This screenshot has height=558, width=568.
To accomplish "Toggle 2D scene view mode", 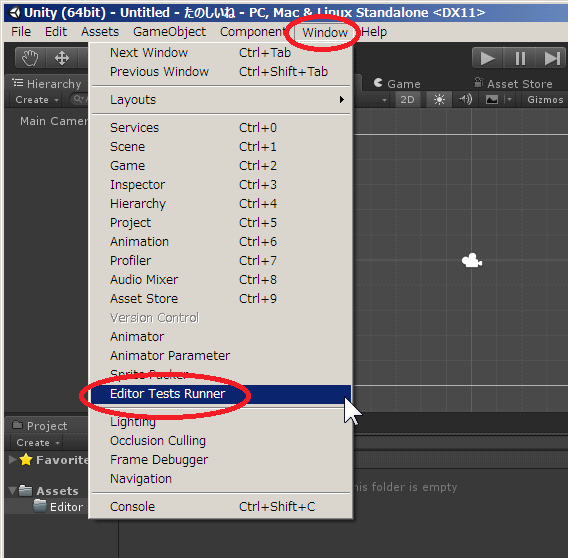I will (x=407, y=100).
